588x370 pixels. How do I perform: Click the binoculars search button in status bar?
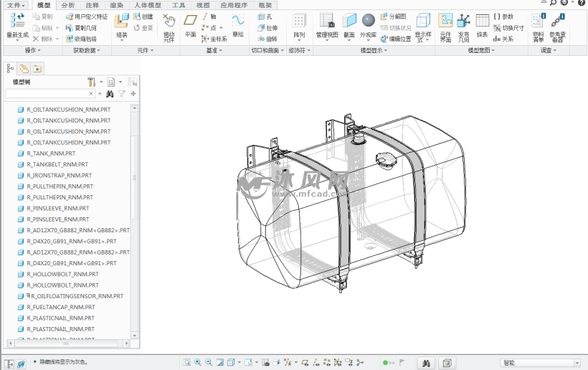(426, 363)
